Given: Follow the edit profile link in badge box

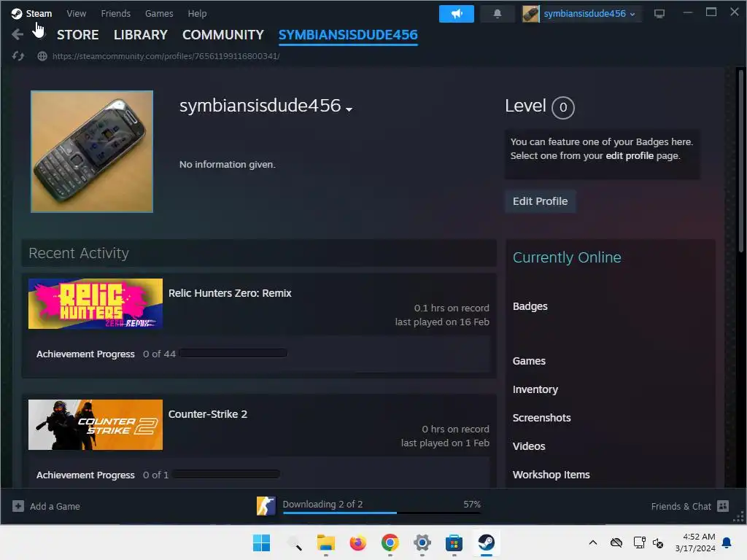Looking at the screenshot, I should coord(630,156).
